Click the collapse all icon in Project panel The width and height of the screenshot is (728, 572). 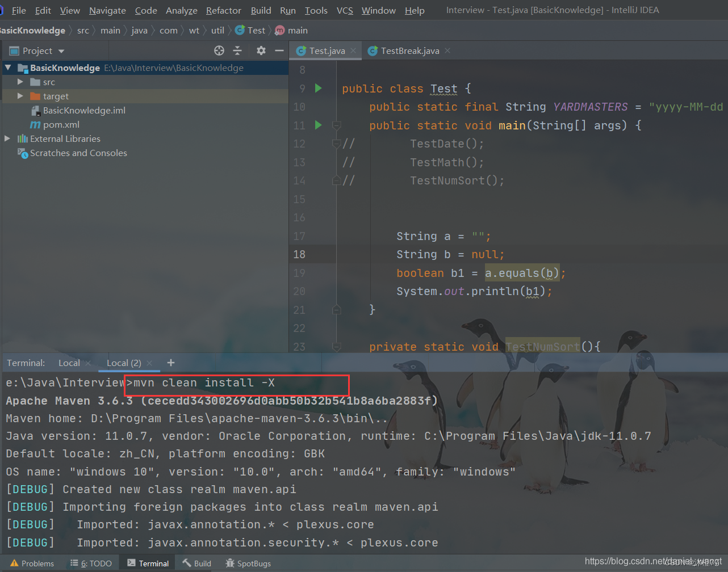point(238,51)
